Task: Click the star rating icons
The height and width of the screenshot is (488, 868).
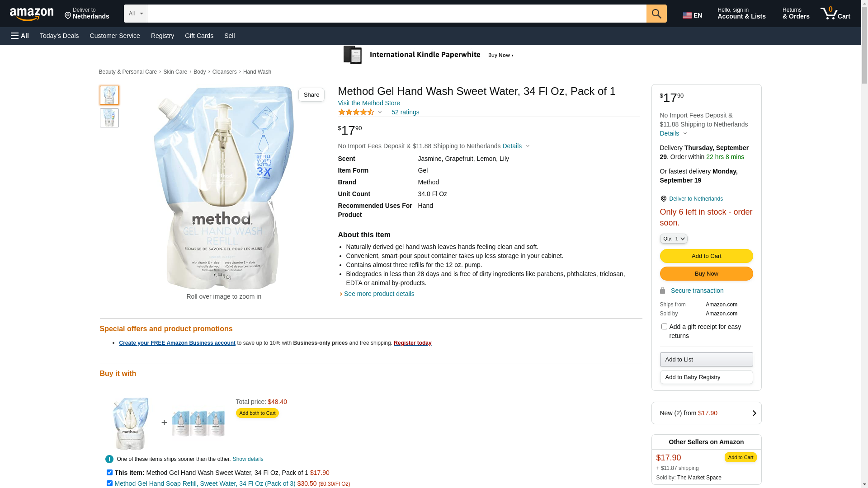Action: [356, 112]
